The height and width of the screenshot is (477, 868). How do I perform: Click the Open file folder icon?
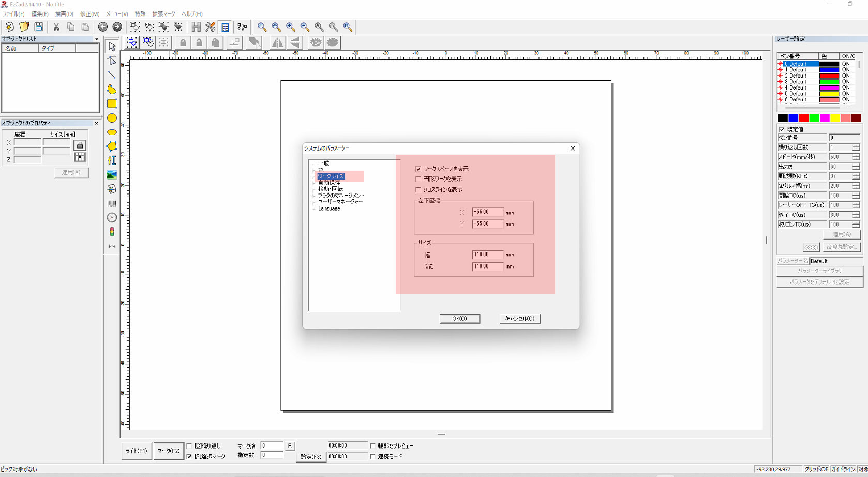point(24,27)
